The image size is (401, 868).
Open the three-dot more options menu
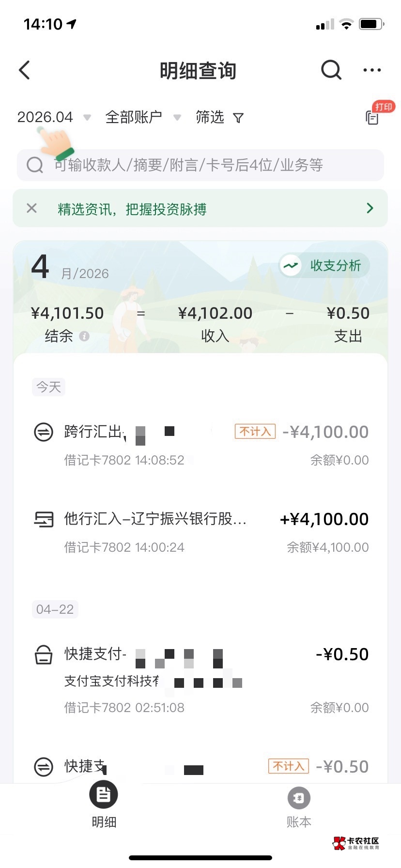pyautogui.click(x=372, y=70)
